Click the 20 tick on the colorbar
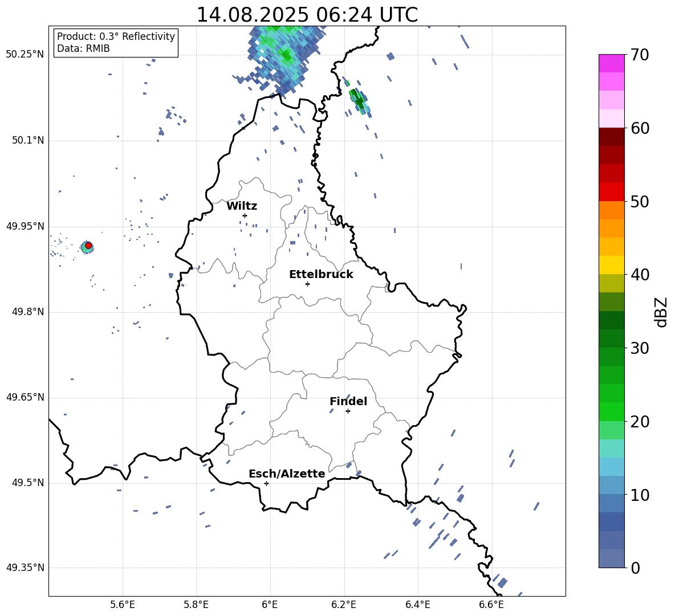 coord(640,421)
